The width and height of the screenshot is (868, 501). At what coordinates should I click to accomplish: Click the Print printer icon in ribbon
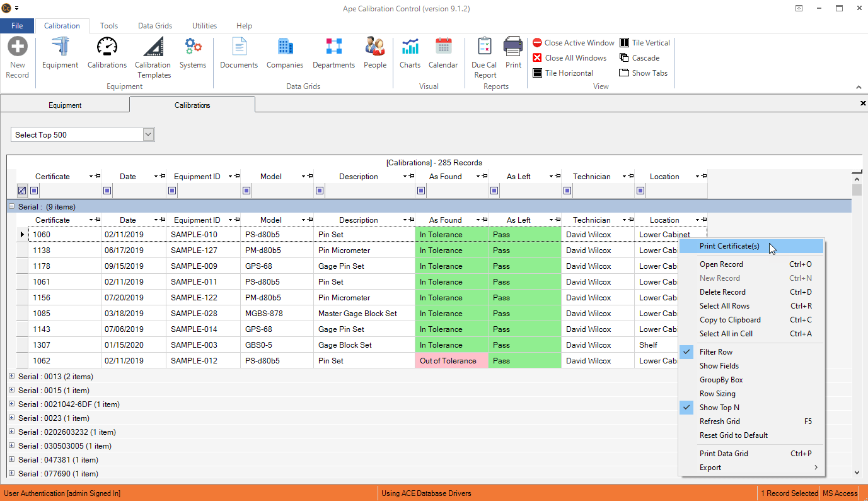tap(513, 47)
